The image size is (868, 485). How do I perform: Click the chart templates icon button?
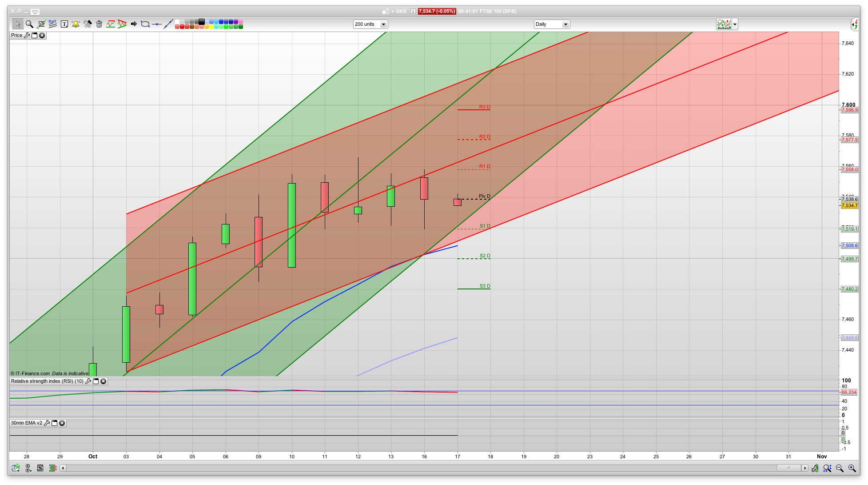point(724,24)
